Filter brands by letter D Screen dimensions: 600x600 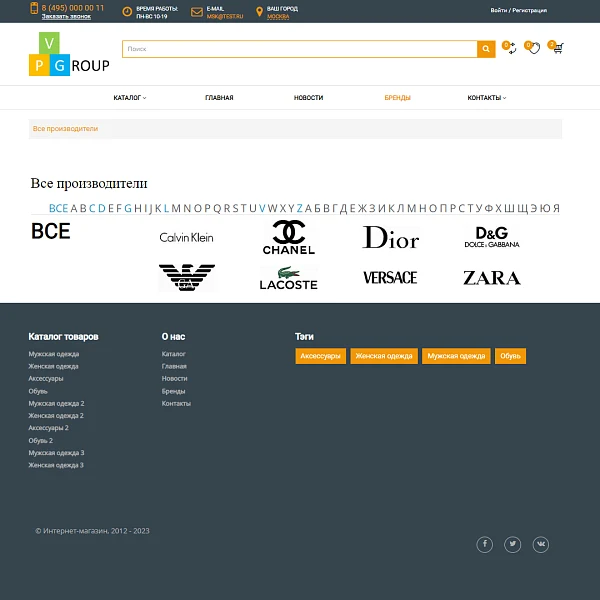coord(101,209)
